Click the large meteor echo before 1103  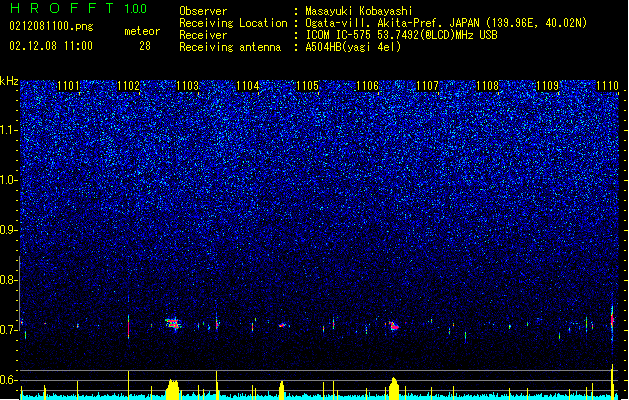173,324
